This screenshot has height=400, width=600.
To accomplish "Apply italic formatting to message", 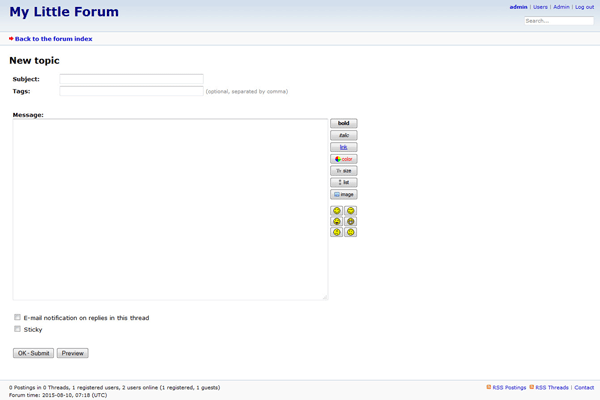I will coord(343,135).
